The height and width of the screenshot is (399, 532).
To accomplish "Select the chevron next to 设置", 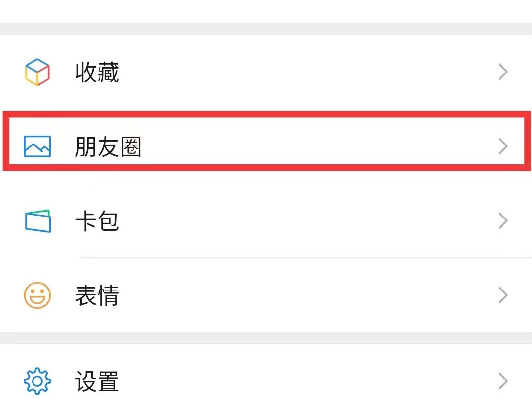I will click(x=502, y=381).
